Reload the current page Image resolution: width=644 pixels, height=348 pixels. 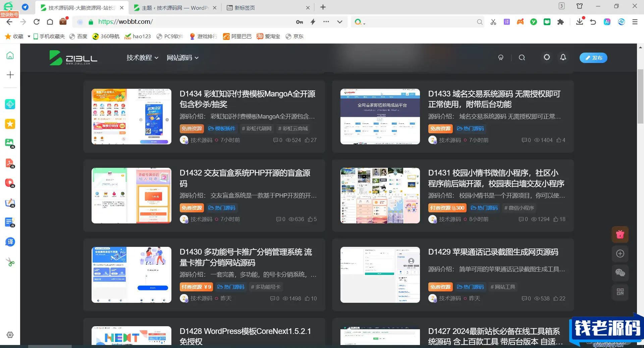pyautogui.click(x=37, y=22)
